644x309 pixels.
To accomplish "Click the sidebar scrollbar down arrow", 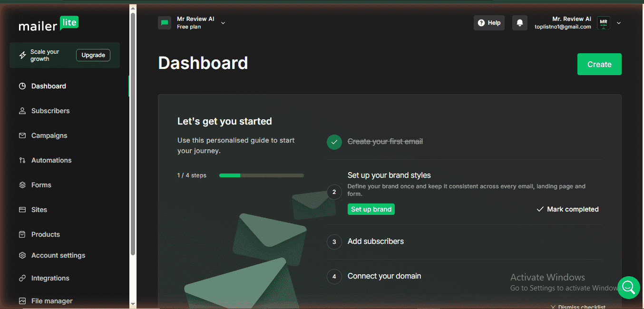I will tap(133, 304).
